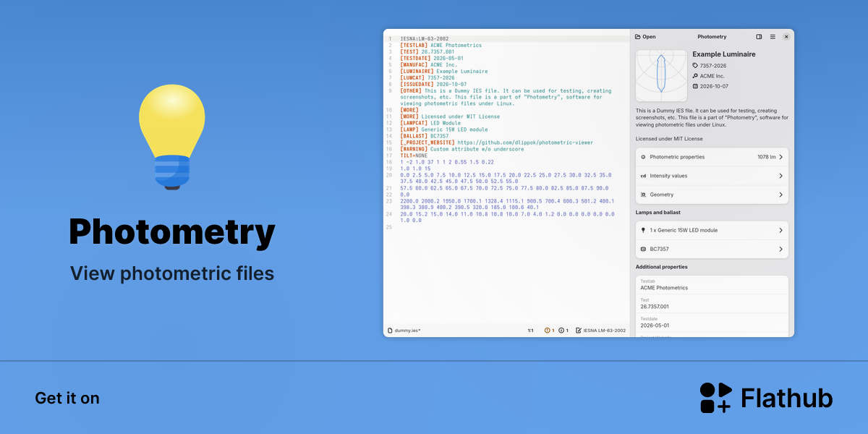Click the 1078 lm value
Screen dimensions: 868x434
[x=767, y=157]
